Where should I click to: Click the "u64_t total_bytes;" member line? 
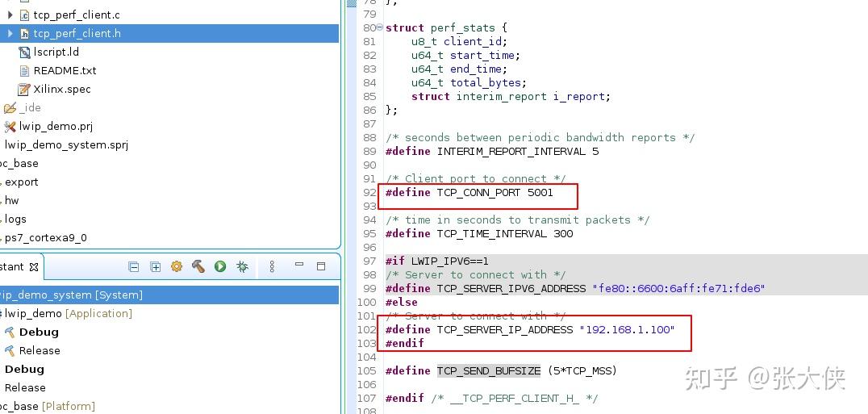point(469,83)
